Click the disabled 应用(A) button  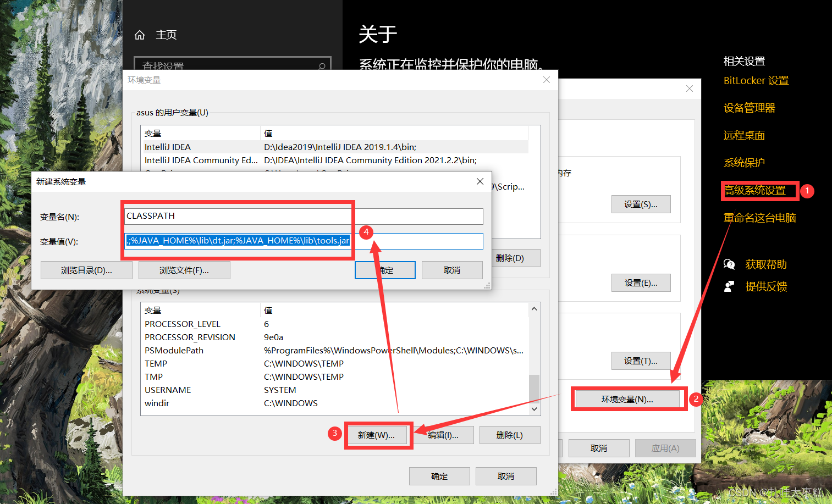point(665,448)
